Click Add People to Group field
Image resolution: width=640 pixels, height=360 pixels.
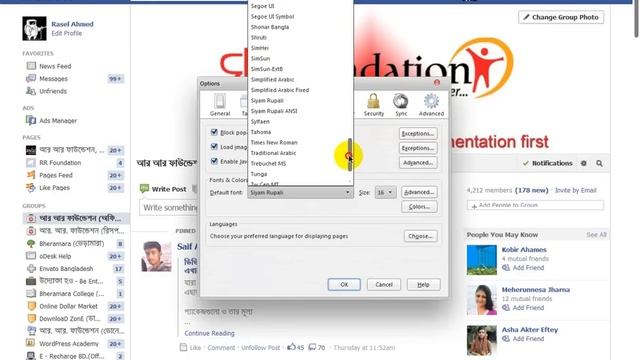tap(535, 205)
